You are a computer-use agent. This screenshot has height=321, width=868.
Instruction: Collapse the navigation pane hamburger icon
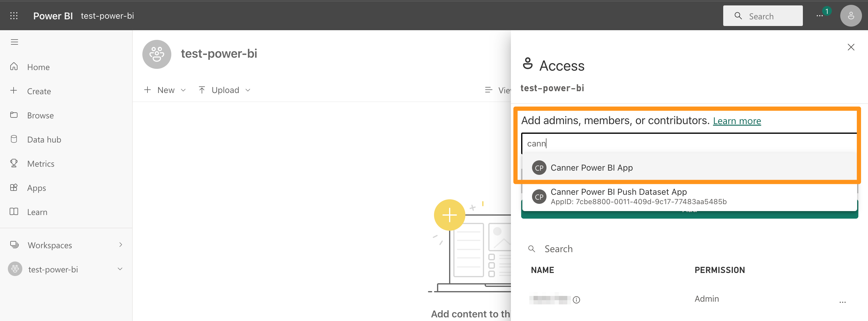click(x=14, y=42)
